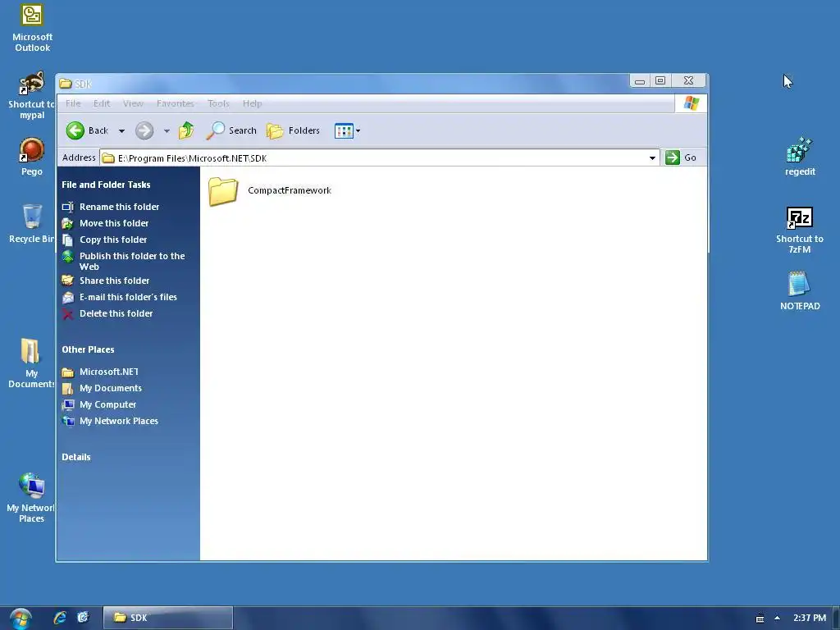Click the system tray keyboard icon
840x630 pixels.
[x=760, y=619]
